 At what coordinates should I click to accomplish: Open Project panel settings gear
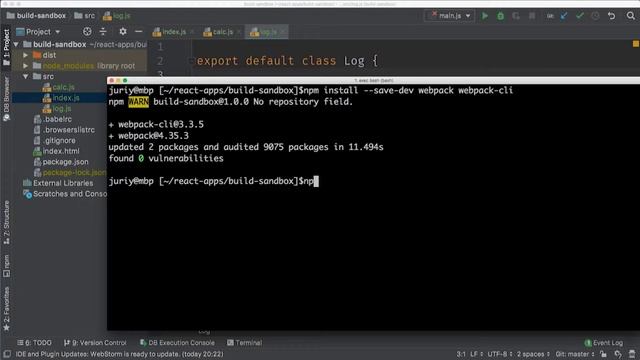coord(122,31)
